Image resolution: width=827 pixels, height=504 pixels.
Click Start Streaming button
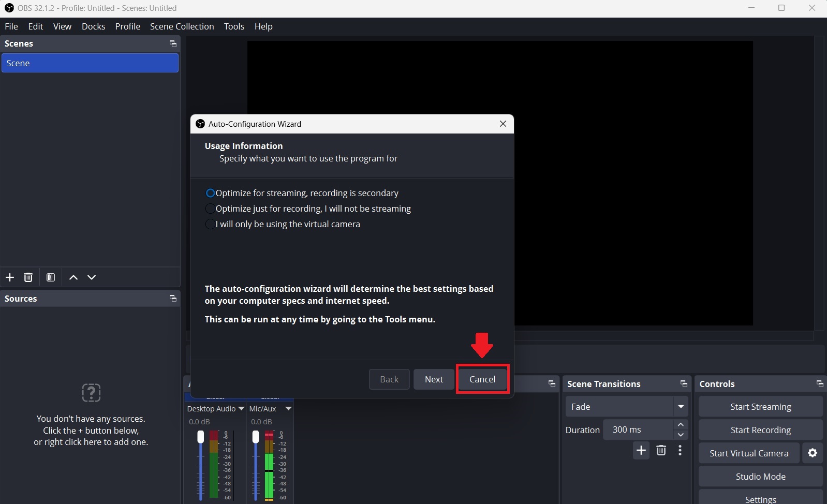[760, 407]
